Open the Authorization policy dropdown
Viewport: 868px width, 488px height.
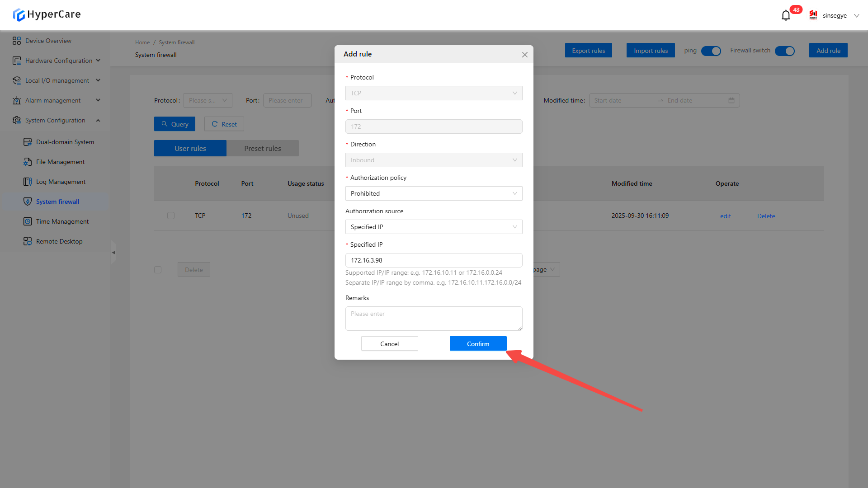pos(434,193)
